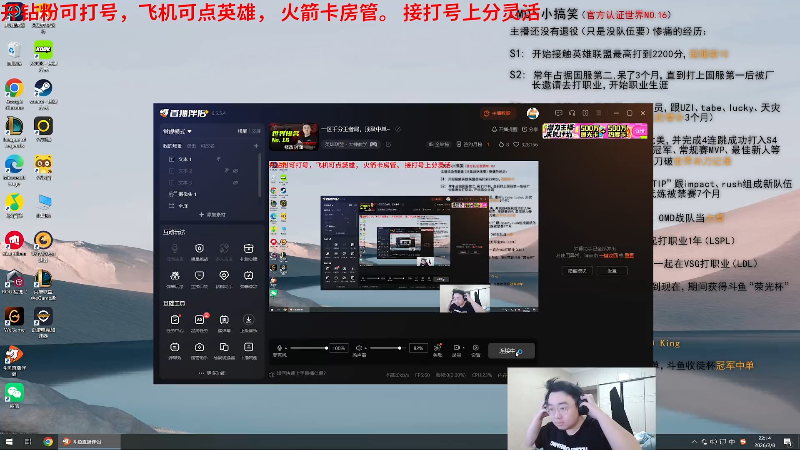Toggle visibility eye for 文本3 source
This screenshot has width=800, height=450.
pos(235,183)
